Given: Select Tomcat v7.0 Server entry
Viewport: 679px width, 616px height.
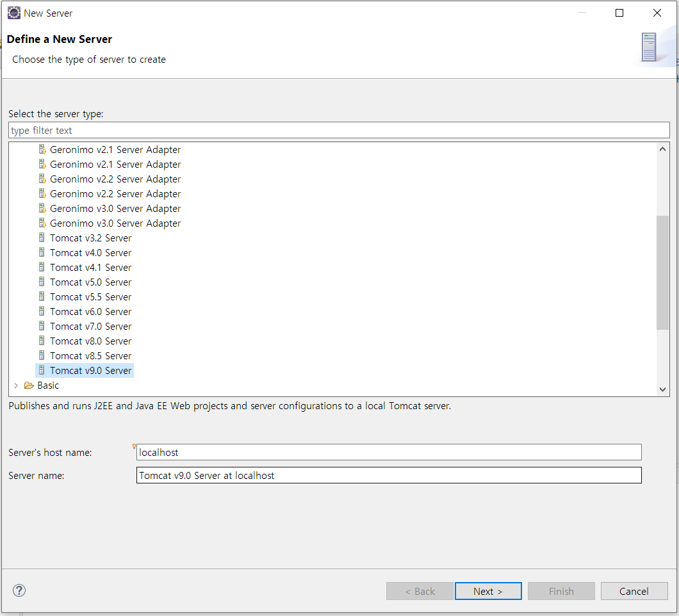Looking at the screenshot, I should (x=90, y=327).
